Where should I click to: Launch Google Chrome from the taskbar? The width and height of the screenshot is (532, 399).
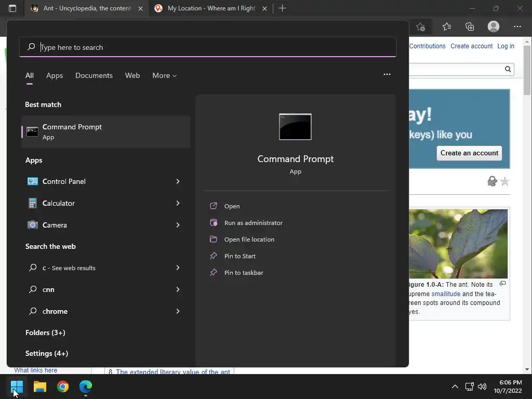pos(63,387)
